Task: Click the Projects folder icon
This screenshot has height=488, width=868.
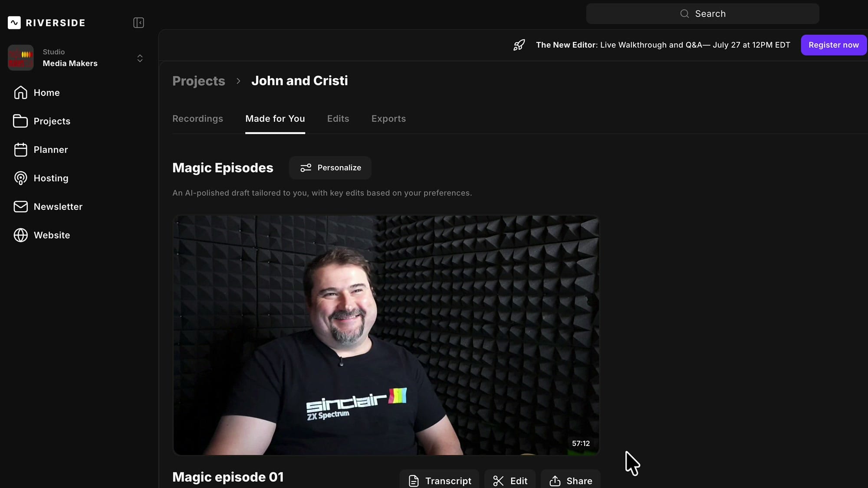Action: pos(20,121)
